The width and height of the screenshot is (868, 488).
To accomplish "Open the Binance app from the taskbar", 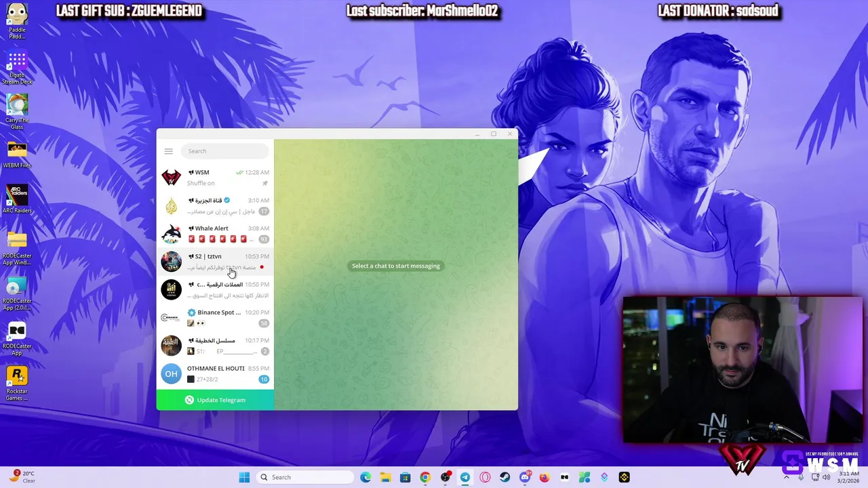I will point(624,477).
